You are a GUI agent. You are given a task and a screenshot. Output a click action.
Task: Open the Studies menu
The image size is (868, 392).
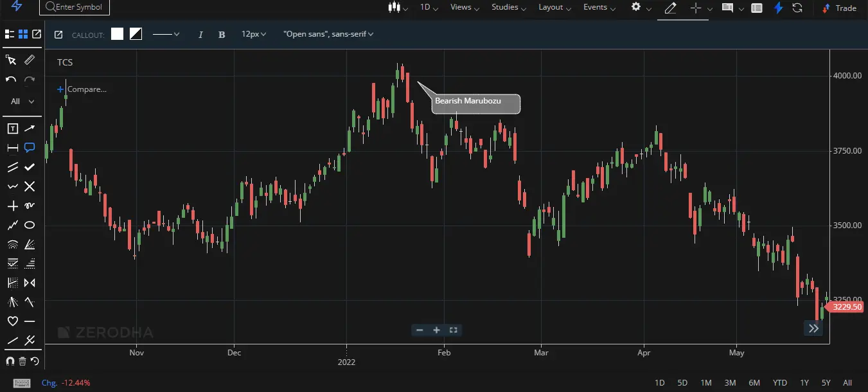[509, 8]
